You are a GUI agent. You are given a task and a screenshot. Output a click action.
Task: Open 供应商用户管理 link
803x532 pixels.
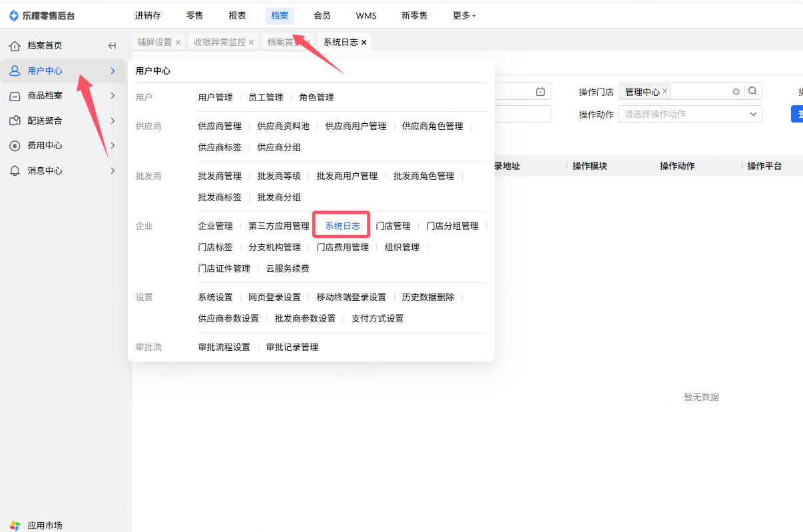356,126
